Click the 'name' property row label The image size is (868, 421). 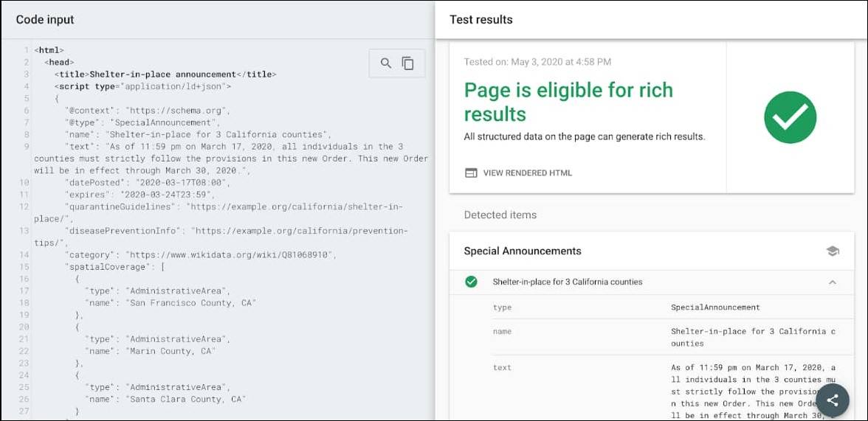click(502, 332)
